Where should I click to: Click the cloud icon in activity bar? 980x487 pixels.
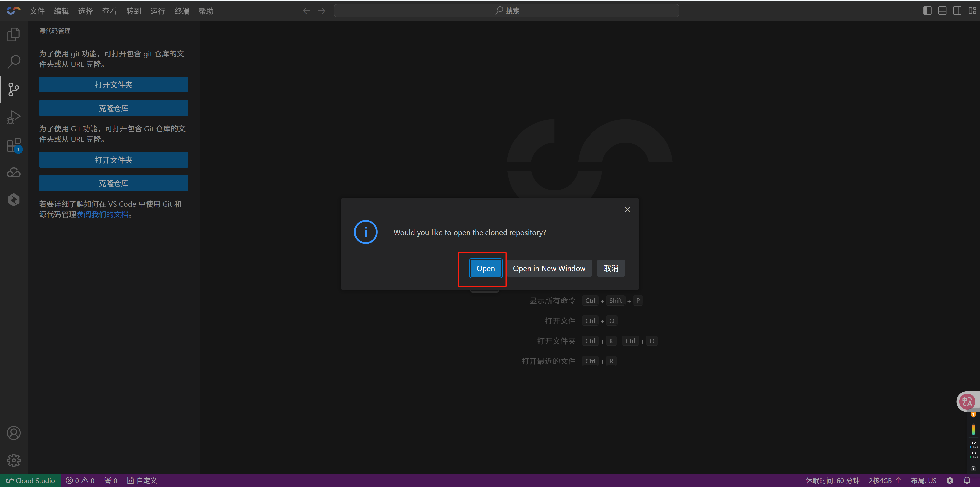(x=14, y=173)
